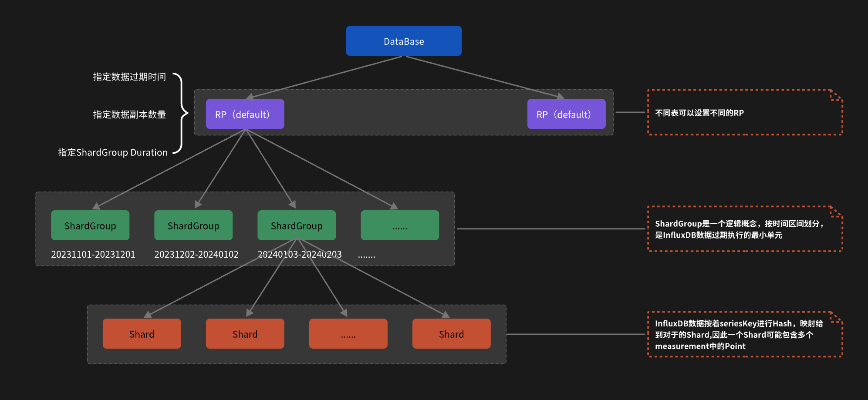This screenshot has height=400, width=868.
Task: Click the orange placeholder box with dots
Action: (x=348, y=334)
